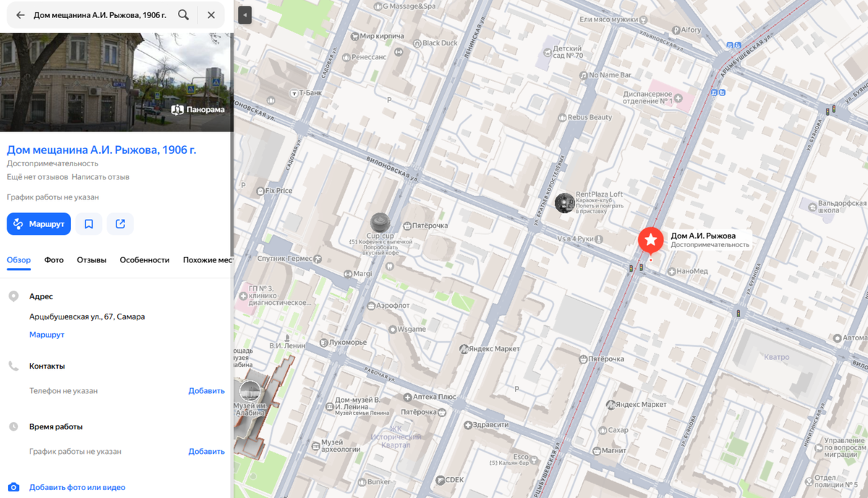Click the magnifying glass search icon
Screen dimensions: 868x498
pos(184,15)
